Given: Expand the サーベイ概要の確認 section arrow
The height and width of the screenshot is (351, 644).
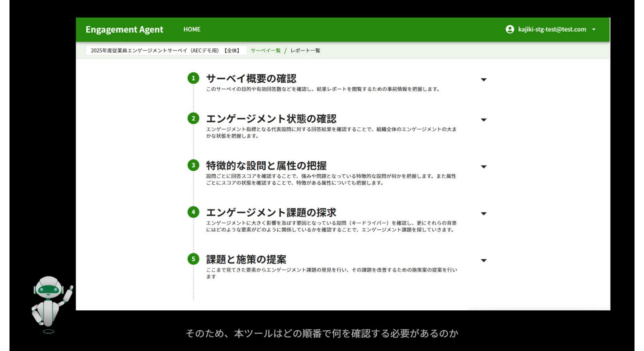Looking at the screenshot, I should pyautogui.click(x=483, y=80).
